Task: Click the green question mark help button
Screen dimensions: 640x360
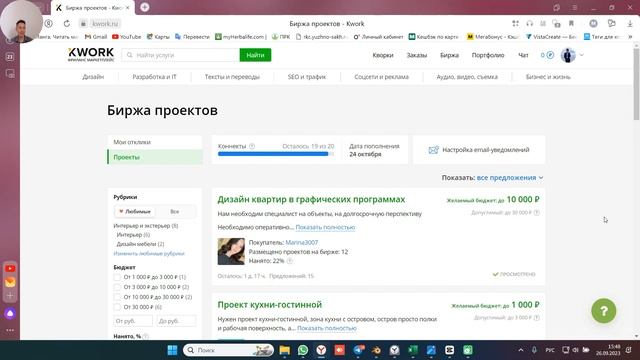Action: [x=604, y=311]
